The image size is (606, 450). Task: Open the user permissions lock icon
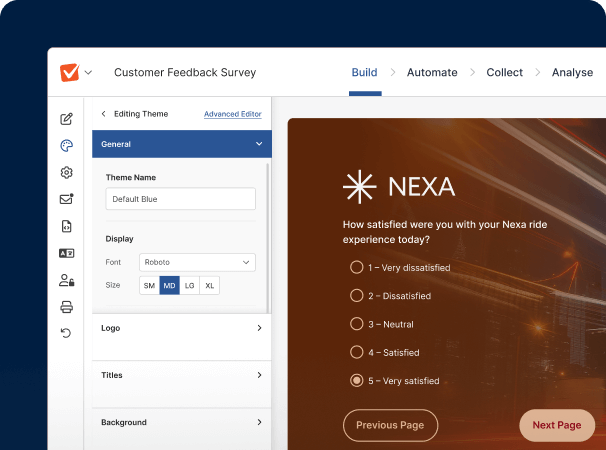pos(66,280)
